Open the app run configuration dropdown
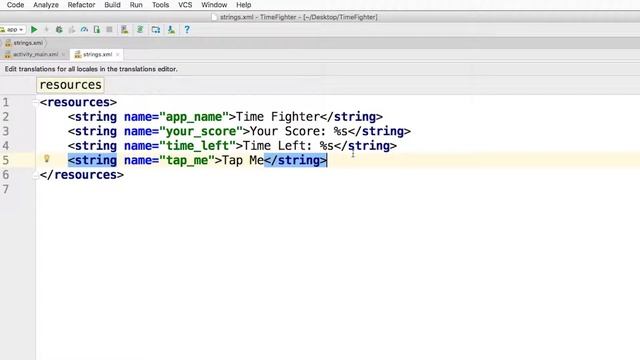The image size is (640, 360). 13,29
